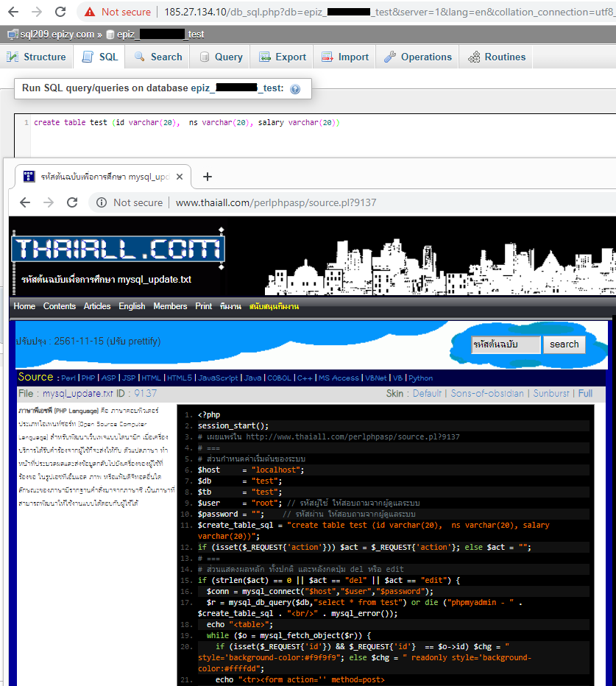Click the Not secure info icon for thaiall

[x=102, y=202]
